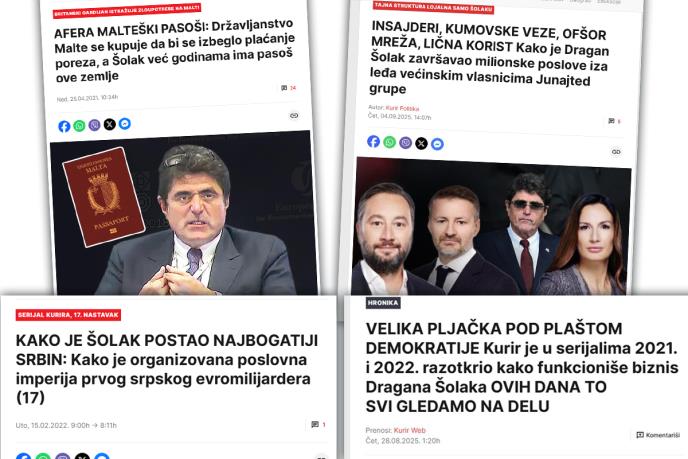Open comments count on Malta passport article
Viewport: 688px width, 459px height.
(288, 88)
